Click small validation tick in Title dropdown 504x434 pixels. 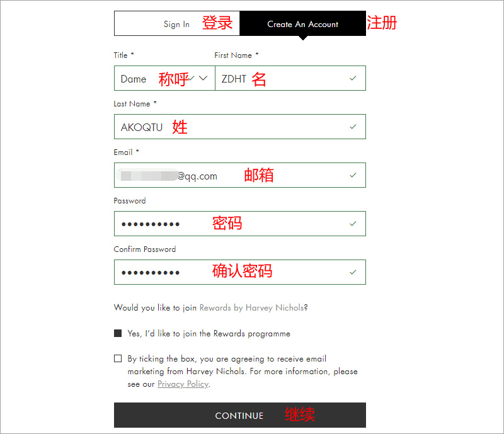point(192,78)
